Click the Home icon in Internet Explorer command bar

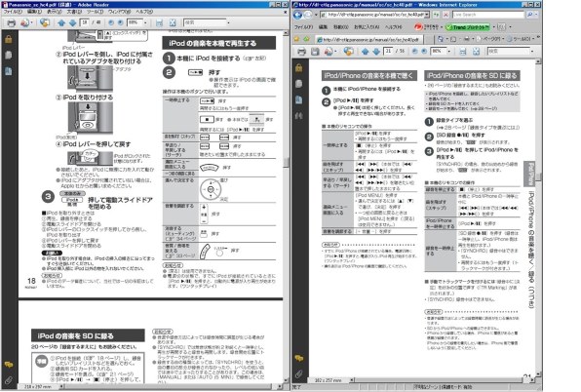[441, 39]
